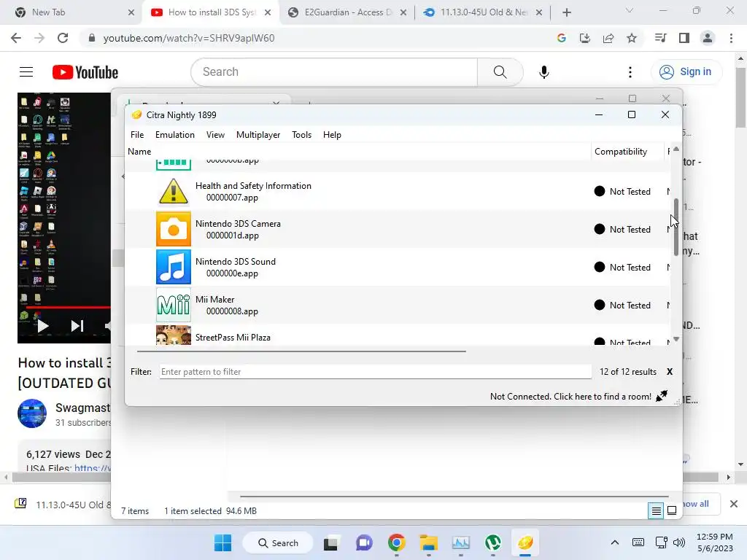The image size is (747, 560).
Task: Click Not Tested beside Nintendo 3DS Camera
Action: pos(630,230)
